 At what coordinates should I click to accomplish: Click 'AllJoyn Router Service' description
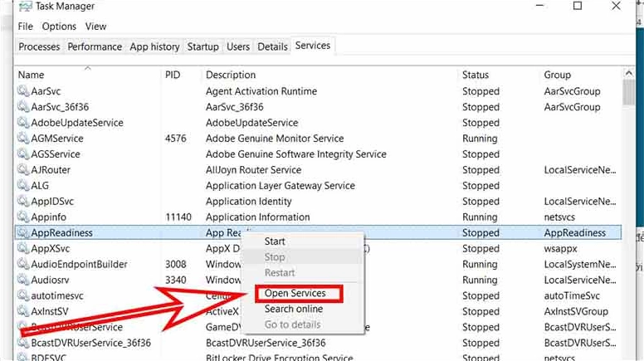(x=253, y=169)
